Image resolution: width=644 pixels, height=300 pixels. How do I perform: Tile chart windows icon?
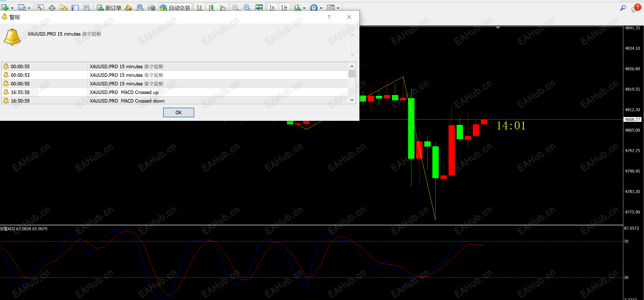click(259, 8)
